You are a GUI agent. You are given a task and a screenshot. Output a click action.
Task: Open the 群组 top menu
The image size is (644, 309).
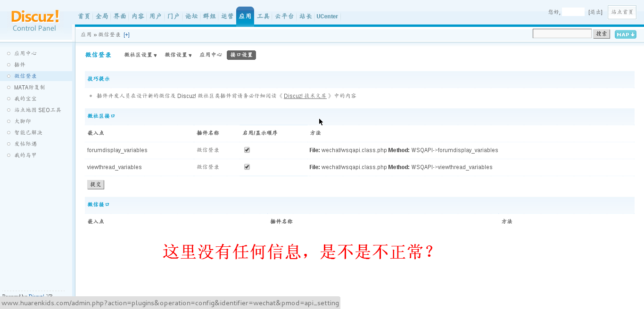tap(209, 16)
